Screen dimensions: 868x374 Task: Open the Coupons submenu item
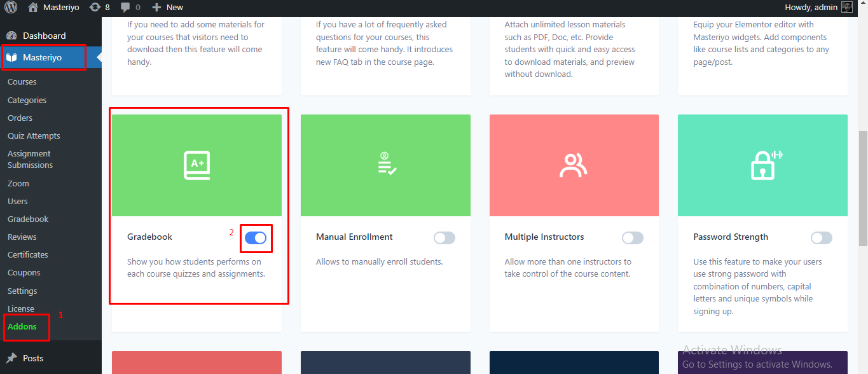24,272
